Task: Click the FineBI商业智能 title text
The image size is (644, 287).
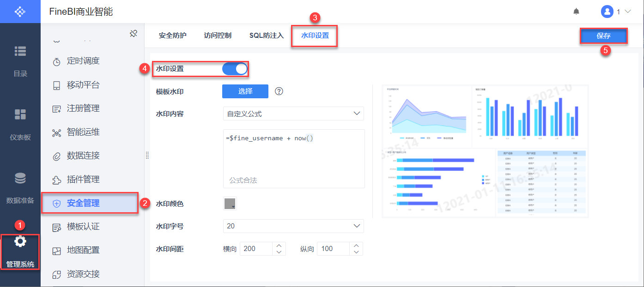Action: click(81, 12)
